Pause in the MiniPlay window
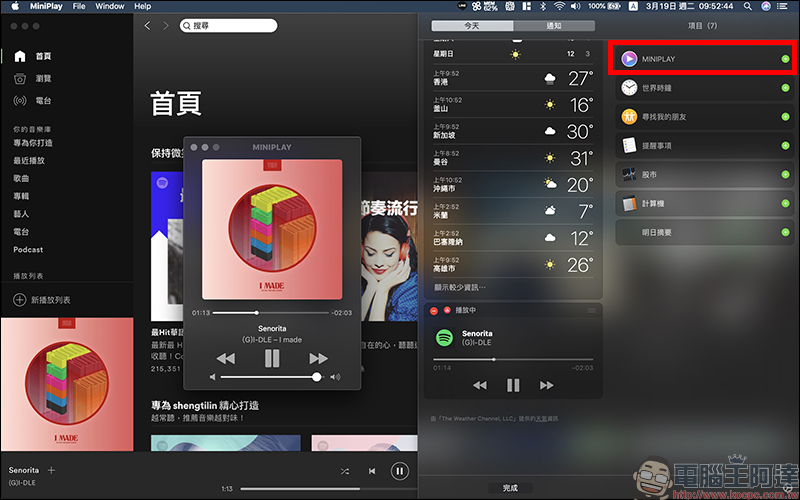Viewport: 800px width, 500px height. (272, 359)
